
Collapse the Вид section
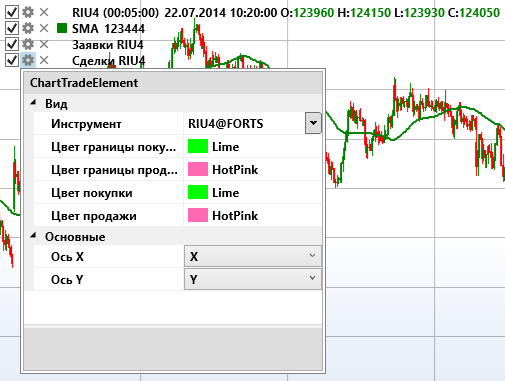(x=33, y=103)
